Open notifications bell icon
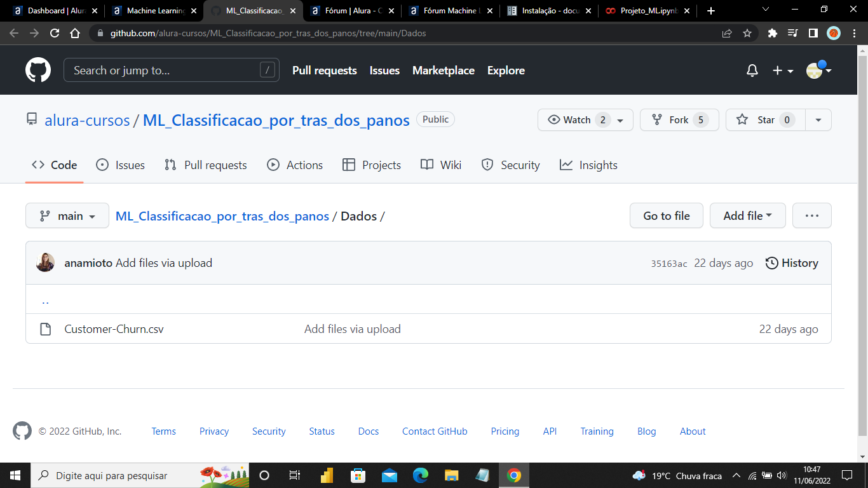 (752, 71)
